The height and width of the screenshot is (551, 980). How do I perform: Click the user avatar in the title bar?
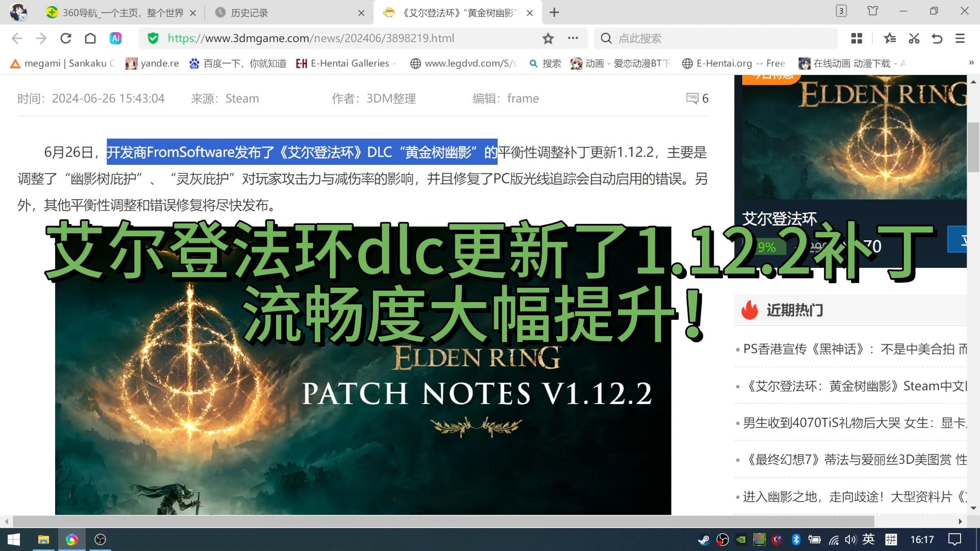(19, 12)
